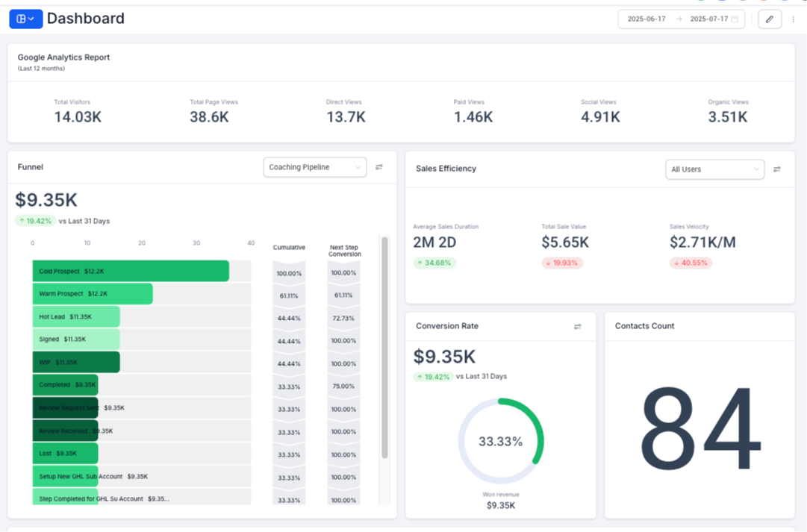Open Conversion Rate filter settings icon

tap(577, 327)
